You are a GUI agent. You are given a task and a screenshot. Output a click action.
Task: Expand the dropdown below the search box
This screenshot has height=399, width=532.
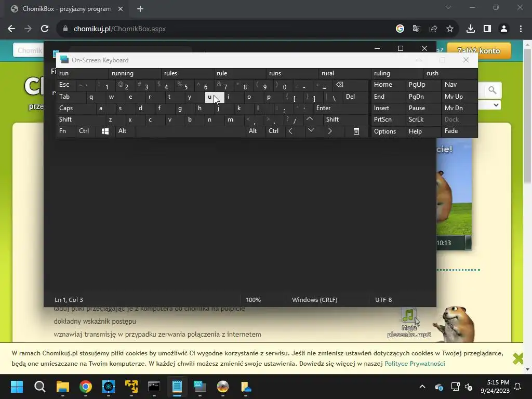[496, 105]
